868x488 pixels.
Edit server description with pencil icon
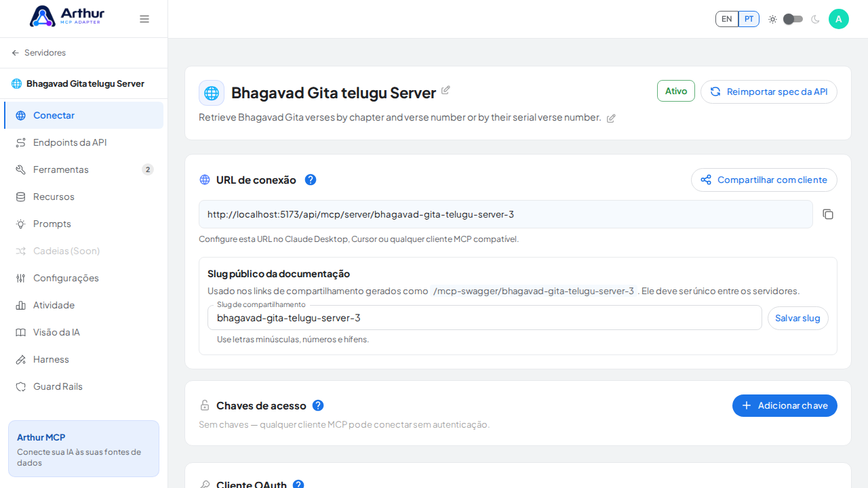(x=611, y=118)
